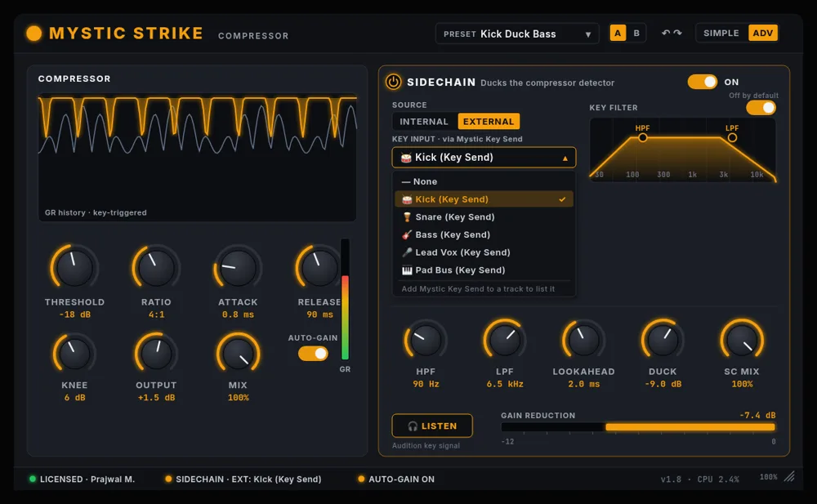Click the Ratio knob
The height and width of the screenshot is (504, 817).
156,268
